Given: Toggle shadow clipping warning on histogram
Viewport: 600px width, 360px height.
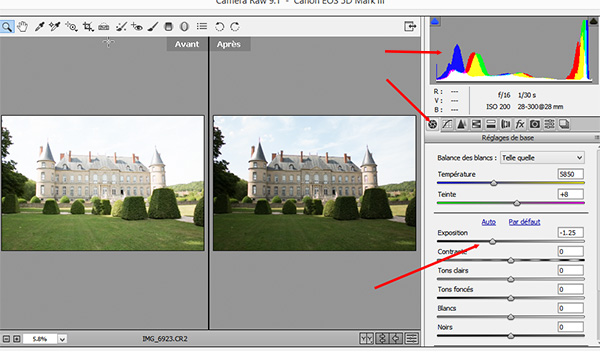Looking at the screenshot, I should tap(435, 21).
